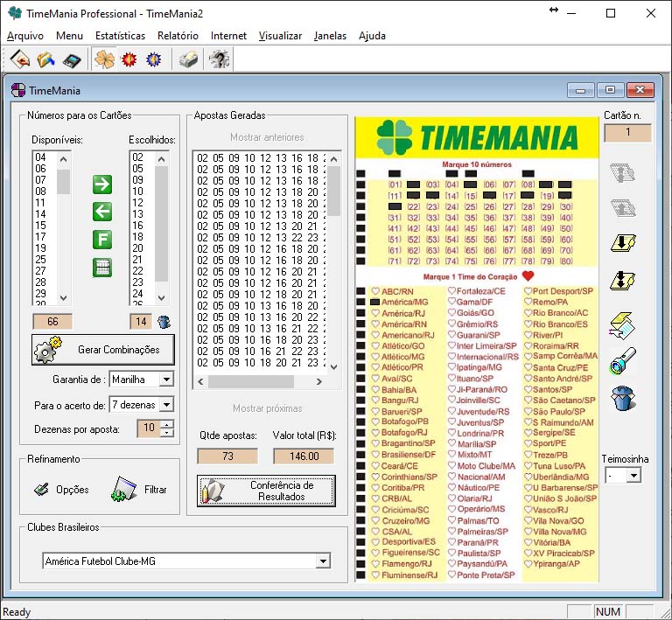Screen dimensions: 672x620
Task: Open the Internet menu
Action: 228,36
